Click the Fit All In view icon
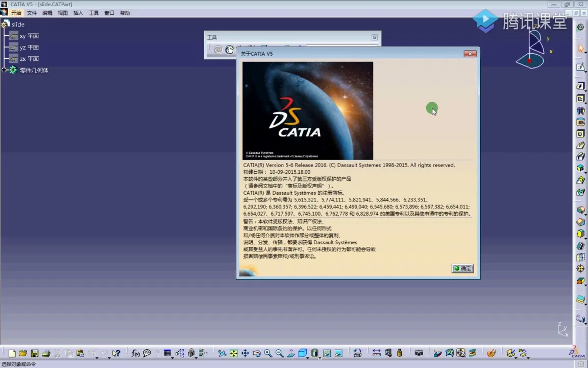This screenshot has height=368, width=588. (x=234, y=353)
